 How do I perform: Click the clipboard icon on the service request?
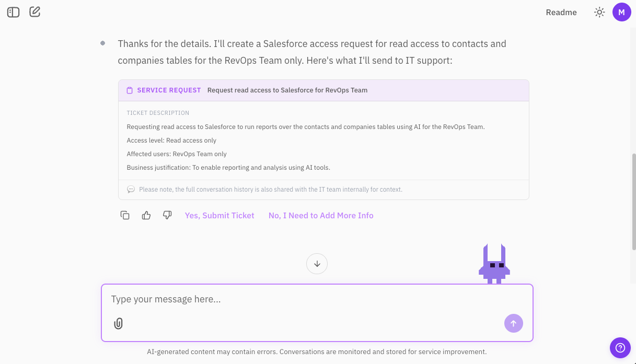point(129,90)
